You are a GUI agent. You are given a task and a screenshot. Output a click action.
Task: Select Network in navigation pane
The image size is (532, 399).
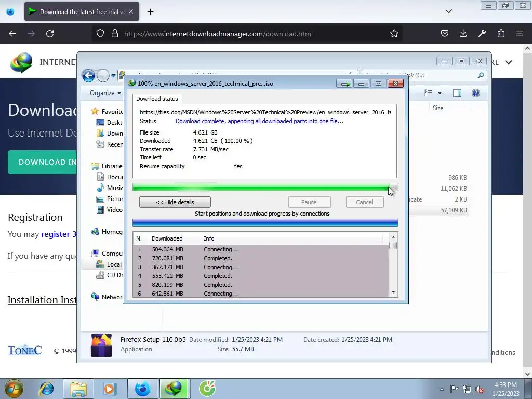coord(107,297)
